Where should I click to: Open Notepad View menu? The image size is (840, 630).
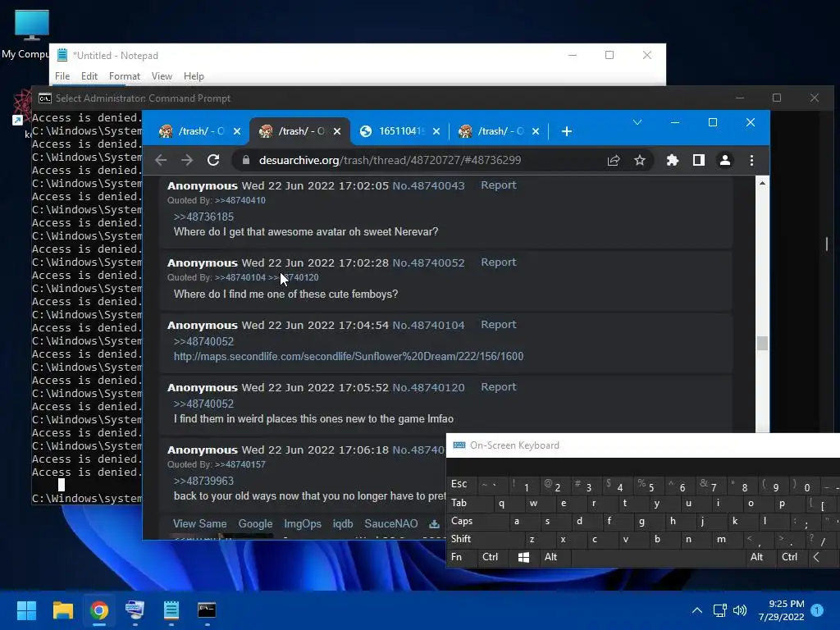pyautogui.click(x=162, y=76)
